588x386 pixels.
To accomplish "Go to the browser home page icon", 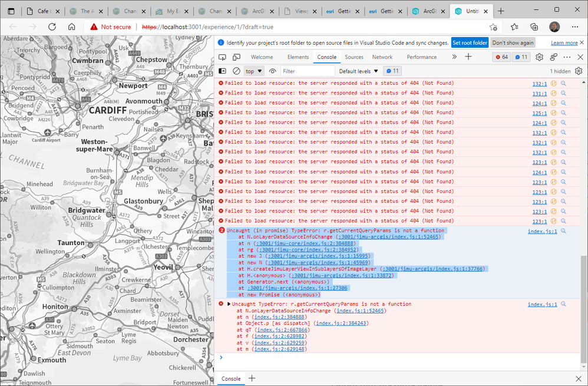I will 71,27.
